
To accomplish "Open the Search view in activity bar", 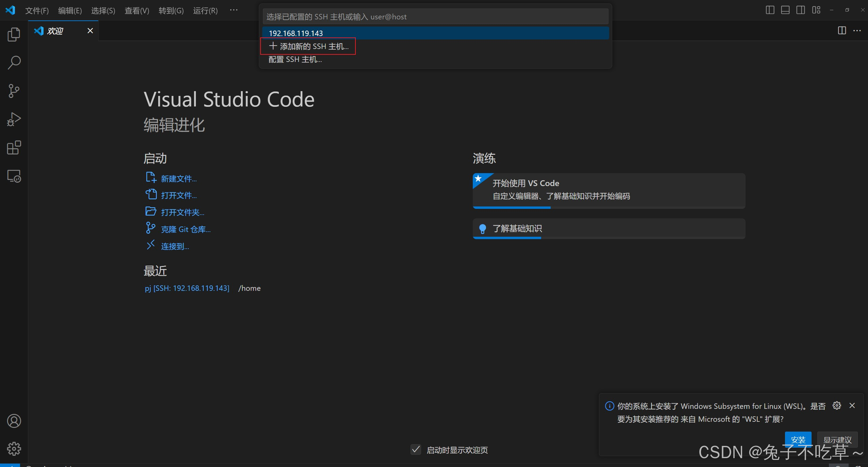I will (14, 63).
